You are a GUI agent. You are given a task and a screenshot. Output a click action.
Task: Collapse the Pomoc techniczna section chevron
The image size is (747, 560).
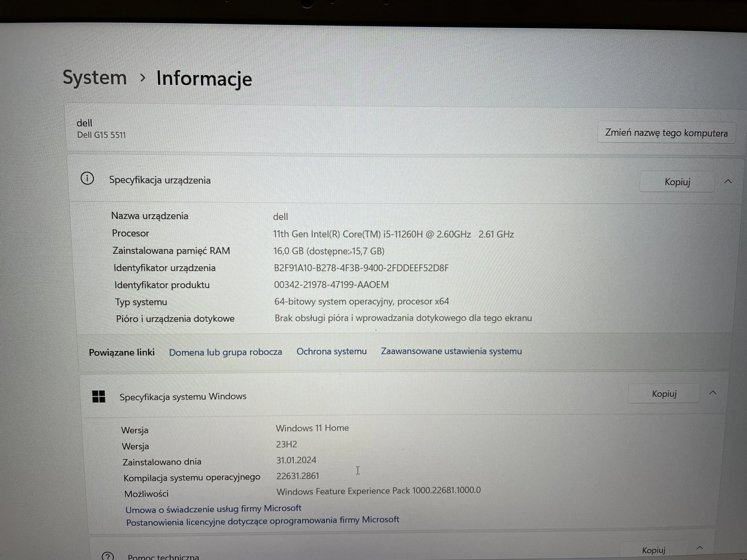click(x=700, y=548)
